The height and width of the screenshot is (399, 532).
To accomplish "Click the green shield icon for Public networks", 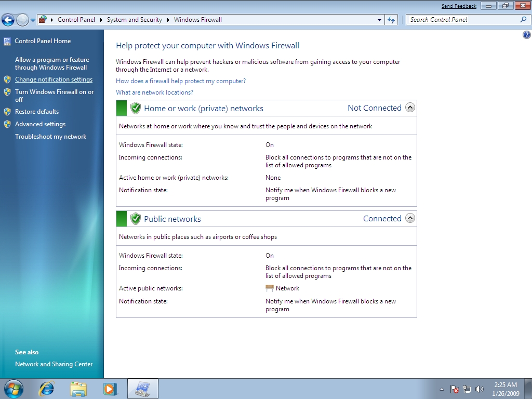I will click(136, 219).
